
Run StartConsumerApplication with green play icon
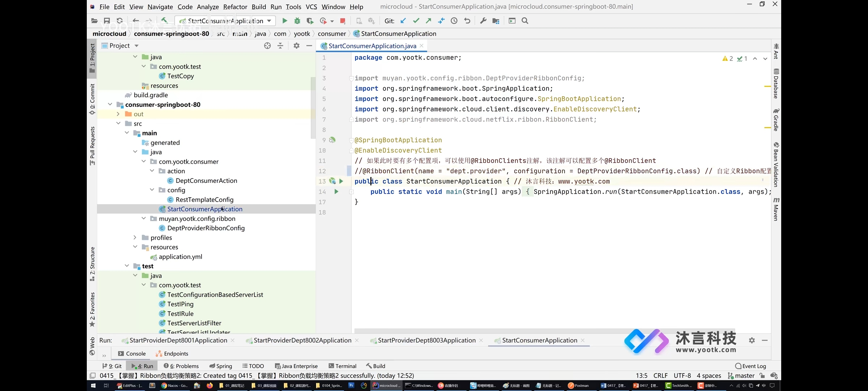click(x=285, y=21)
